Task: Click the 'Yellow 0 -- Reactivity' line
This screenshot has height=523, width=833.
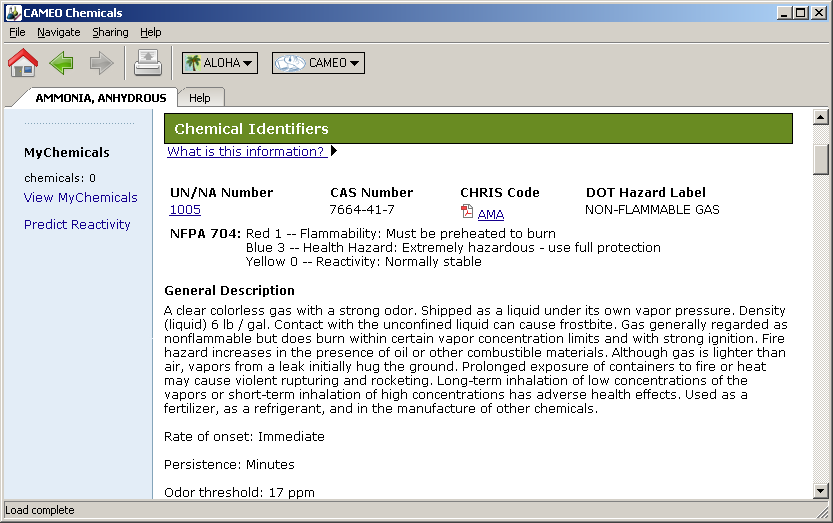Action: click(x=363, y=262)
